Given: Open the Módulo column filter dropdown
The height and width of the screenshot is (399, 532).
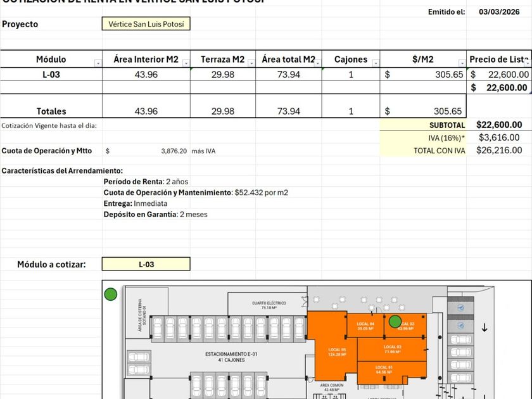Looking at the screenshot, I should pos(98,63).
